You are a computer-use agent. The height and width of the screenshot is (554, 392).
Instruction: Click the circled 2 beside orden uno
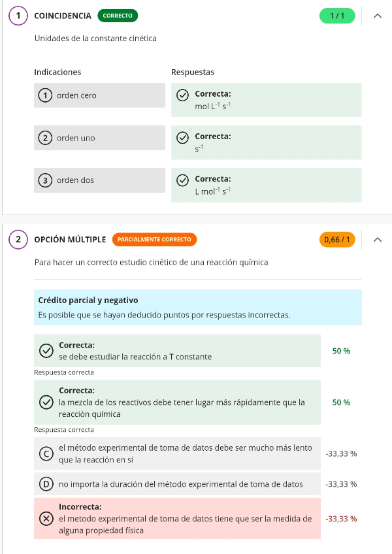click(x=45, y=138)
